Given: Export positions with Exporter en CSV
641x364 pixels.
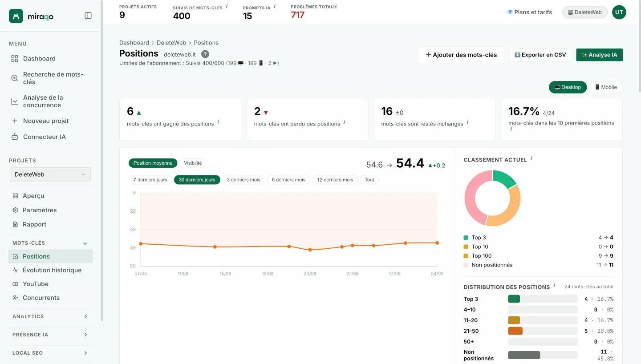Looking at the screenshot, I should pyautogui.click(x=540, y=55).
